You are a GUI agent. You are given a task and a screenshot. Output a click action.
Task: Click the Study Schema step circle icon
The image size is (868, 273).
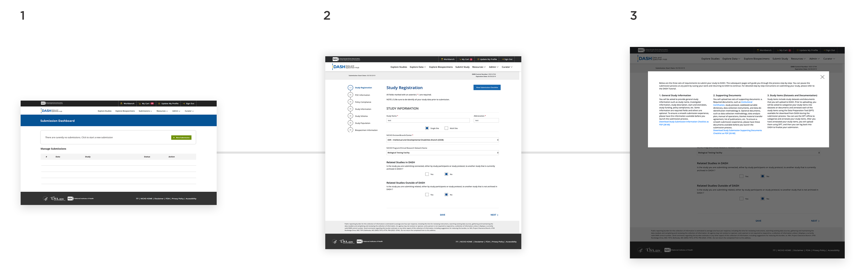click(x=351, y=116)
